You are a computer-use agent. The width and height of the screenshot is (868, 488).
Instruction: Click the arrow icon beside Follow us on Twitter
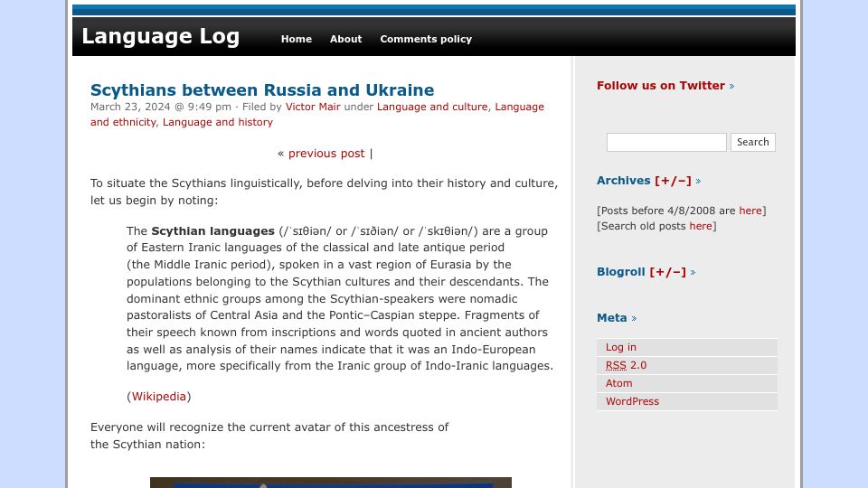tap(731, 87)
